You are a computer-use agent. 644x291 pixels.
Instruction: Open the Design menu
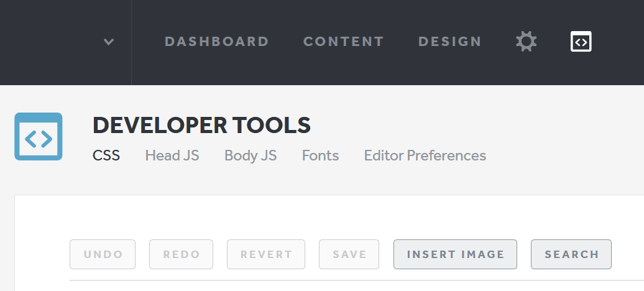coord(449,42)
